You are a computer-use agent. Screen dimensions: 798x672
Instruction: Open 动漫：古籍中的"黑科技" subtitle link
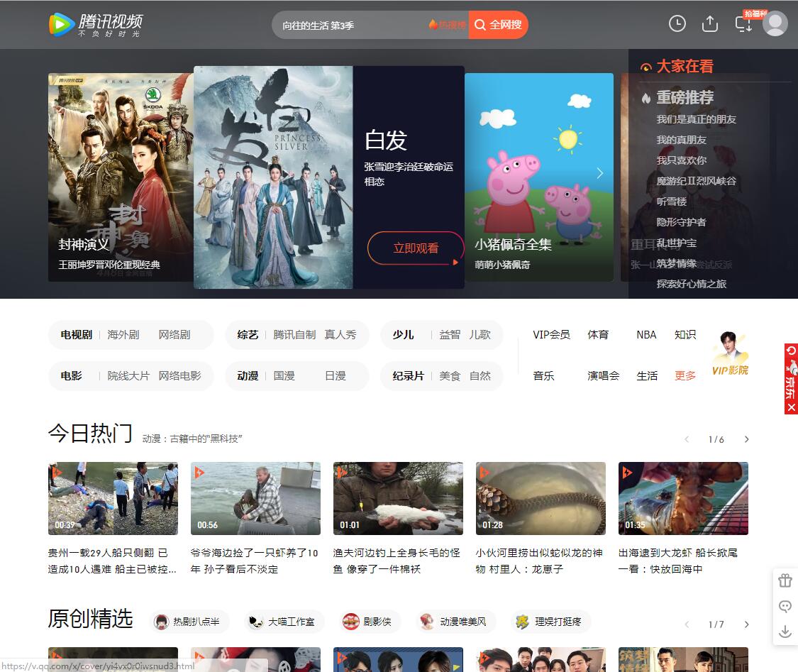point(192,439)
